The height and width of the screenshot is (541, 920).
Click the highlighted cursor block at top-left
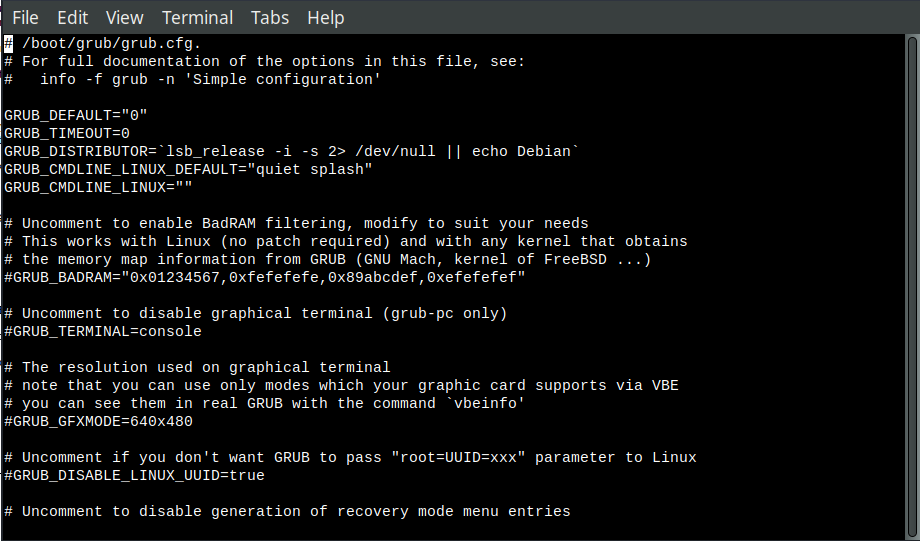8,43
